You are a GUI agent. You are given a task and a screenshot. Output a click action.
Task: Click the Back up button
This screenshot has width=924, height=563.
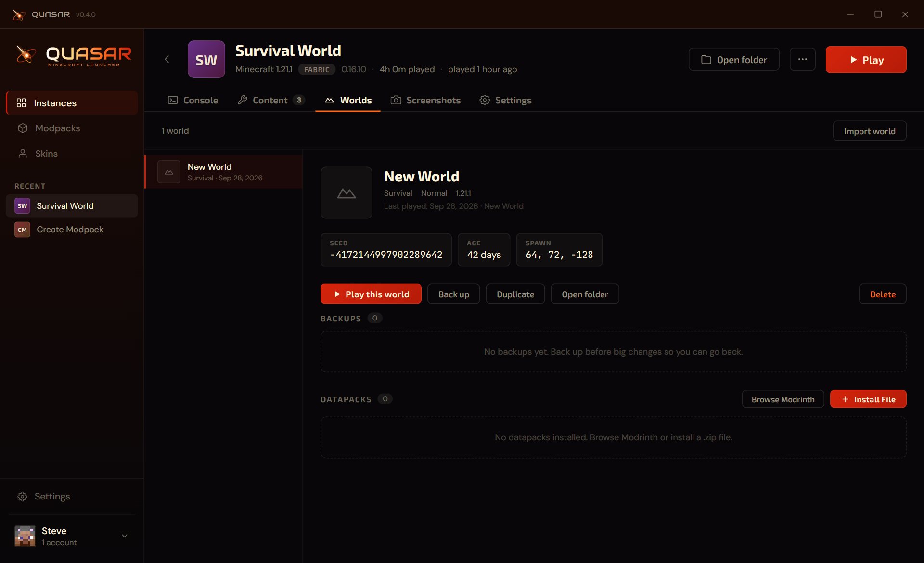point(453,294)
